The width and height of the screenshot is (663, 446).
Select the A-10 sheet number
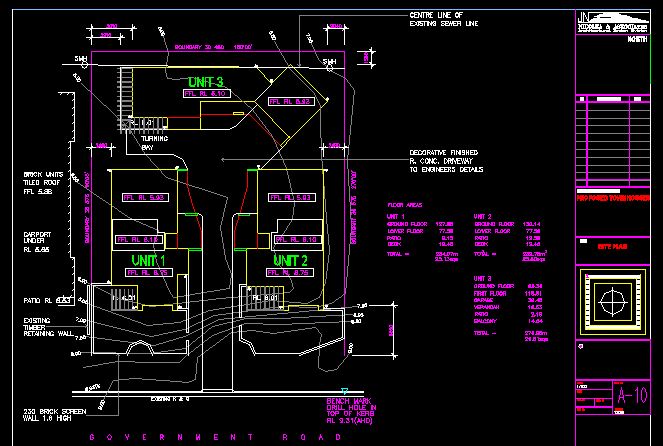(x=634, y=396)
